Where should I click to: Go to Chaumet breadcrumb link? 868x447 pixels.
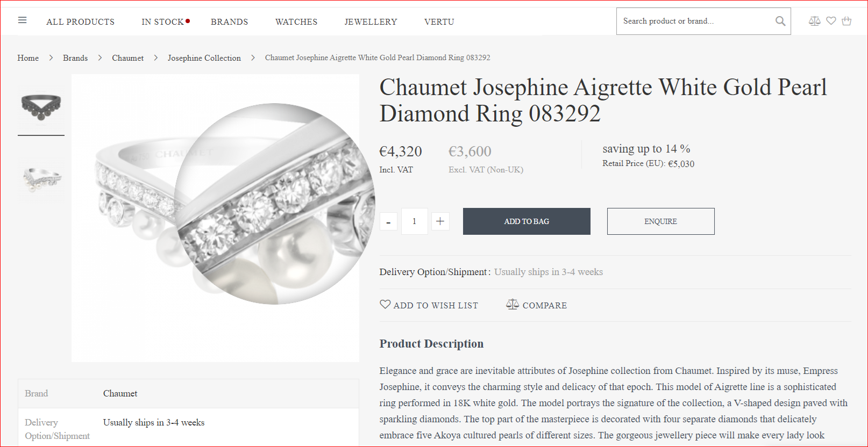click(127, 58)
